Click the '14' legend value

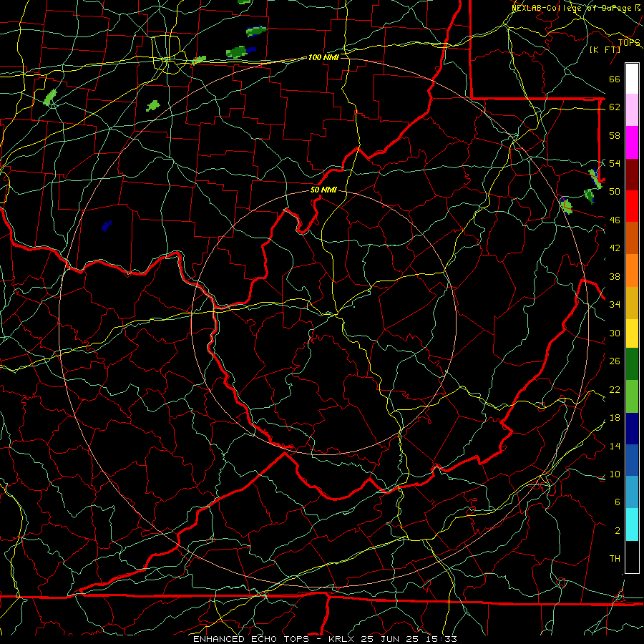click(x=615, y=446)
